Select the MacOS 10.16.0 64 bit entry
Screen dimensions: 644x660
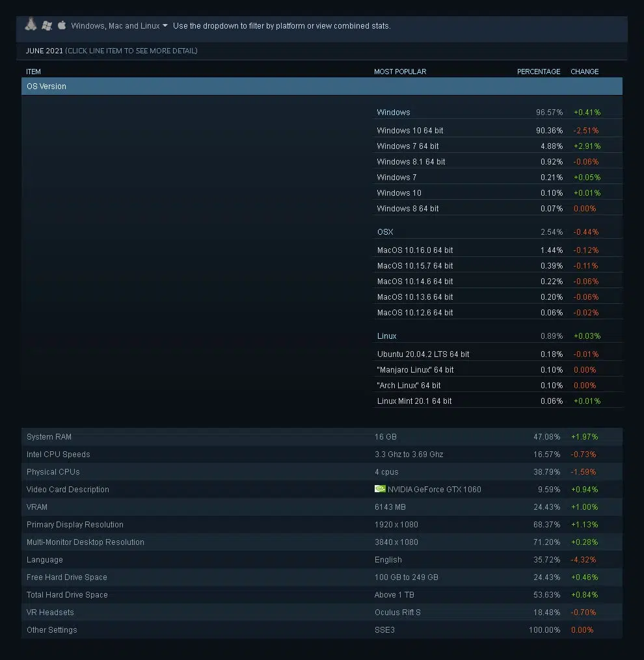(x=415, y=250)
